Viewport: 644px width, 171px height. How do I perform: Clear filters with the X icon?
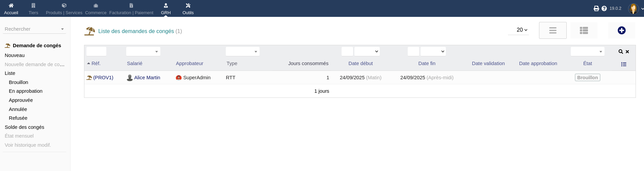pos(627,52)
